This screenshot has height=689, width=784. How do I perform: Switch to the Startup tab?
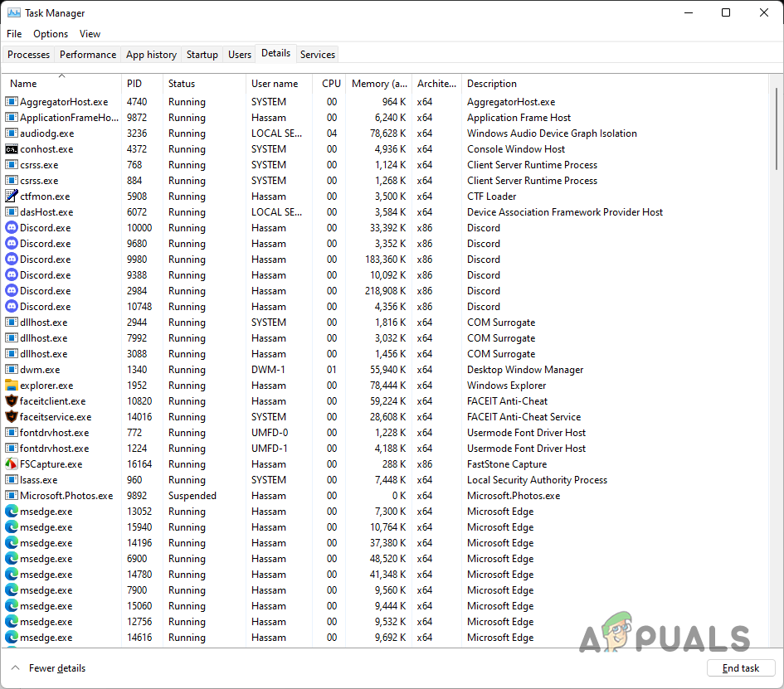(x=202, y=55)
